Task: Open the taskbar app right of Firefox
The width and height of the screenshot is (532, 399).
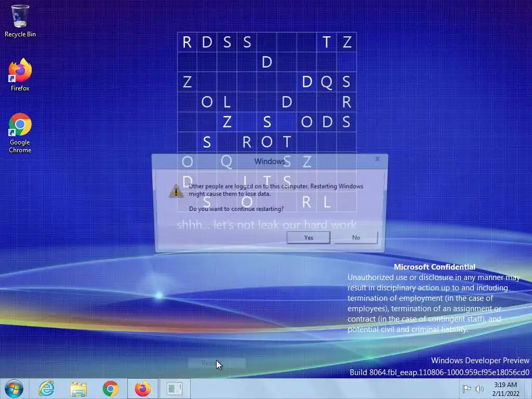Action: click(175, 389)
